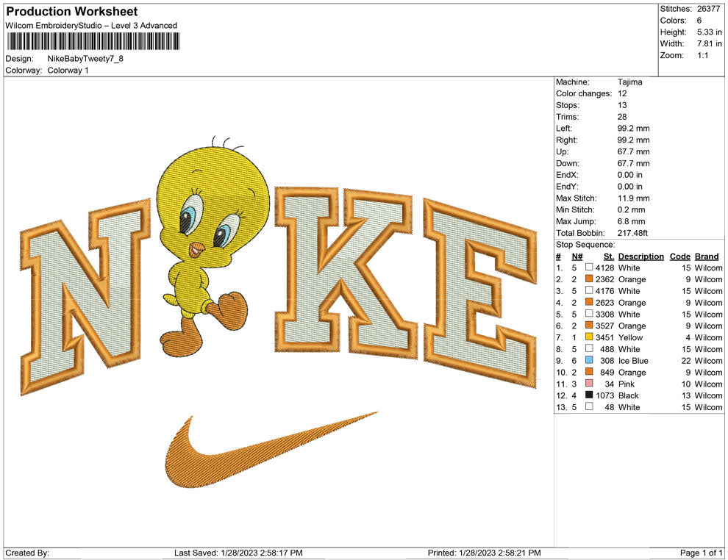Click the 'Ice Blue' description text

pyautogui.click(x=633, y=361)
